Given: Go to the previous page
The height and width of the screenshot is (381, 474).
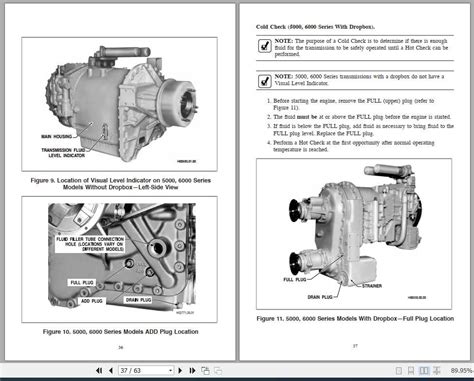Looking at the screenshot, I should point(111,370).
